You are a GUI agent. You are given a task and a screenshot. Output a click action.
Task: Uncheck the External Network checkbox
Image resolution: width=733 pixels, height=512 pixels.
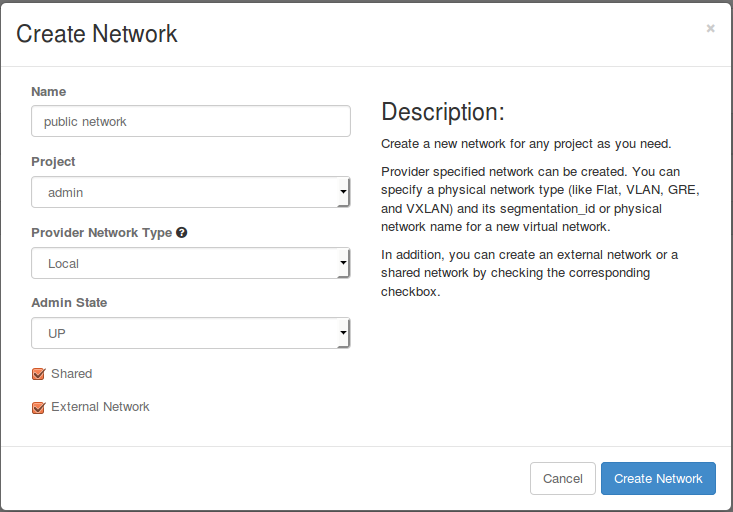(x=39, y=408)
